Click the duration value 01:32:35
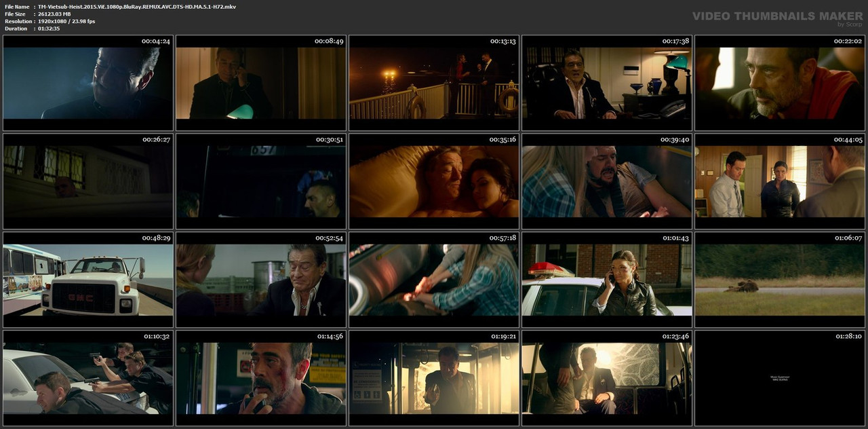Screen dimensions: 868x429 point(49,29)
